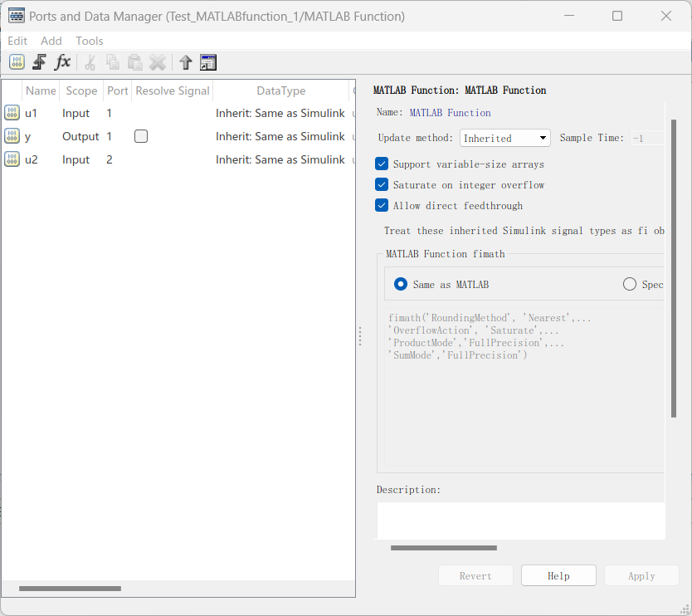
Task: Click the Add Function Call Output icon
Action: tap(39, 62)
